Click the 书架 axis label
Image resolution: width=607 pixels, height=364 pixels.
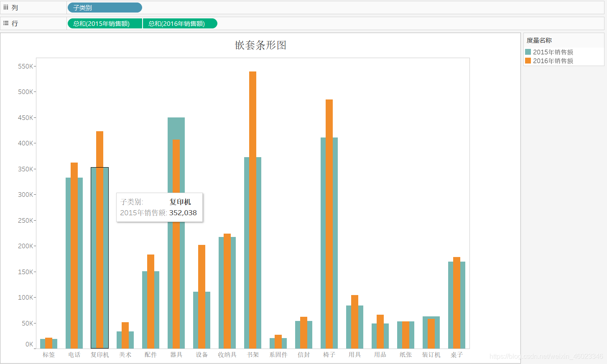point(253,355)
